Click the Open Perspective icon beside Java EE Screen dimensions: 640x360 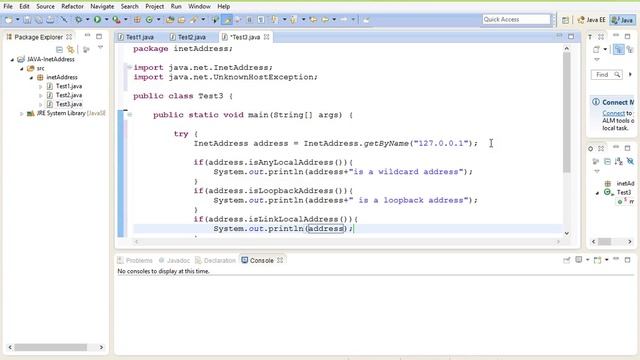565,20
